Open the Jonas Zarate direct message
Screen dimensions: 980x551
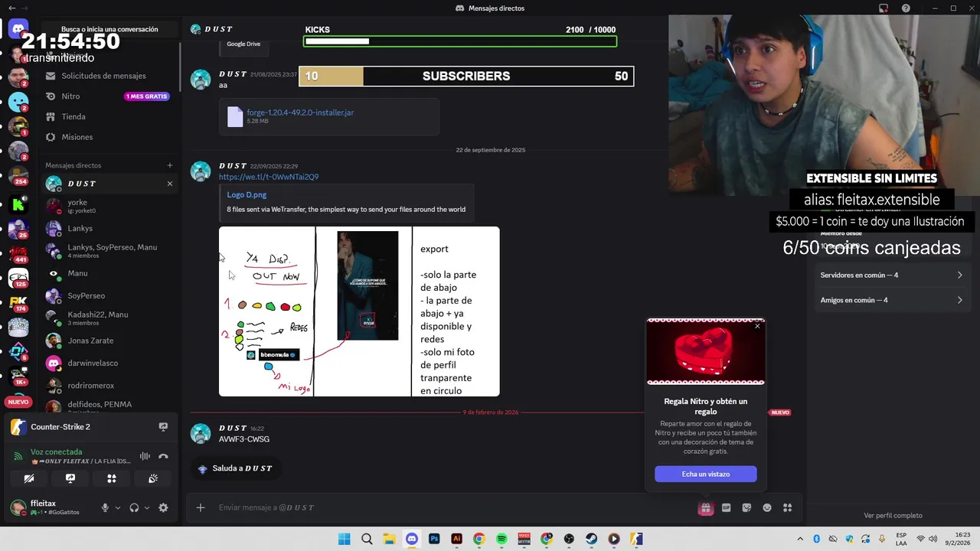coord(109,341)
